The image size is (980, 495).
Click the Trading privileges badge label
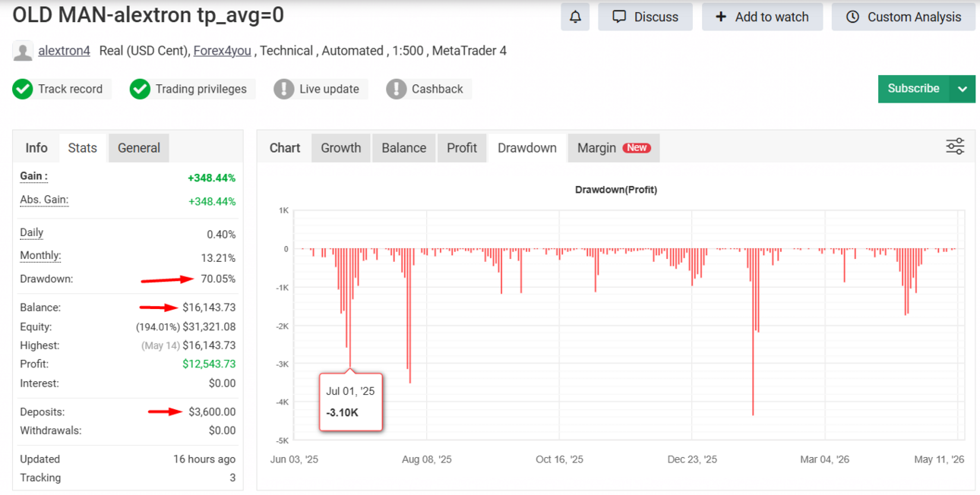201,89
